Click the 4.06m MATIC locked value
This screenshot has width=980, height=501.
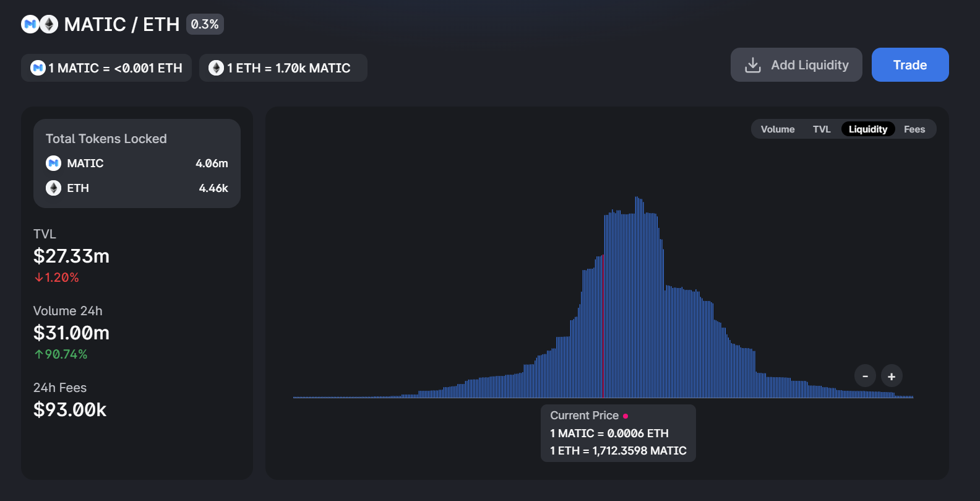(212, 163)
